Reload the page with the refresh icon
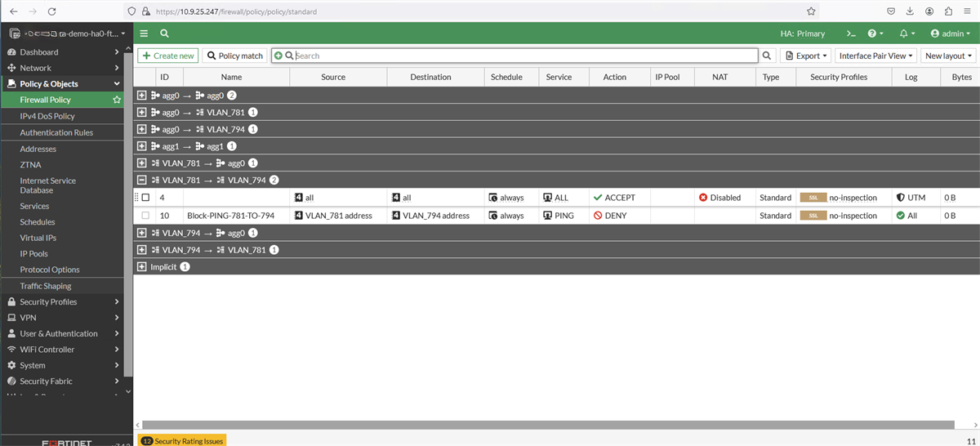Image resolution: width=980 pixels, height=446 pixels. pyautogui.click(x=52, y=11)
